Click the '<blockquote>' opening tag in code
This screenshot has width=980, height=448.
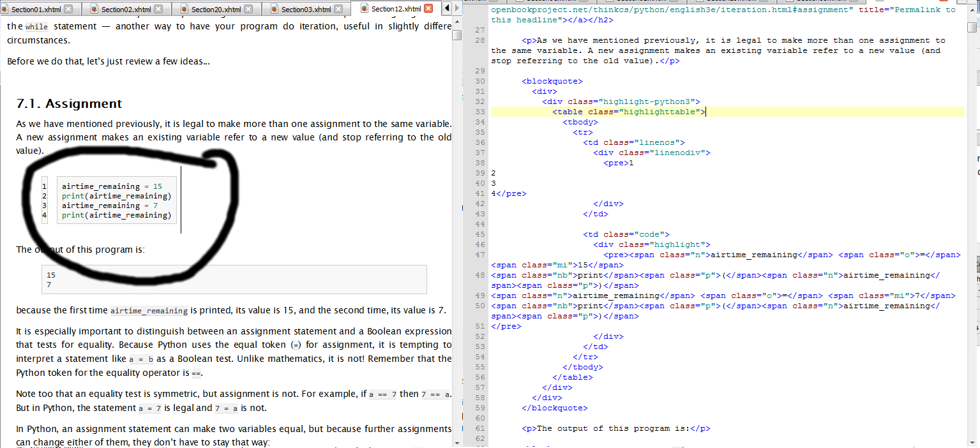[552, 81]
